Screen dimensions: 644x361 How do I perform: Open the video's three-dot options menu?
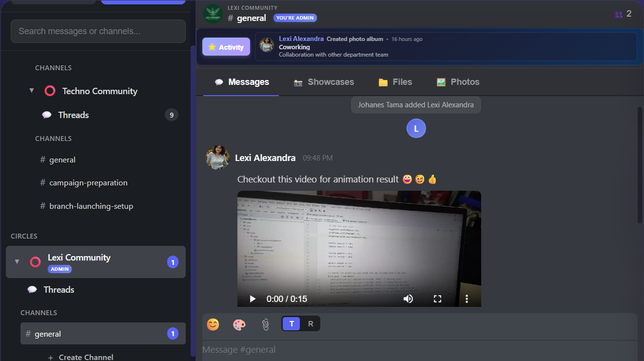tap(467, 298)
